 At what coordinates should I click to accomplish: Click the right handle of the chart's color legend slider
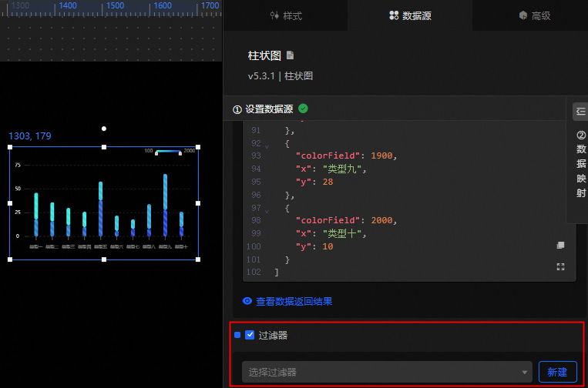pos(180,152)
